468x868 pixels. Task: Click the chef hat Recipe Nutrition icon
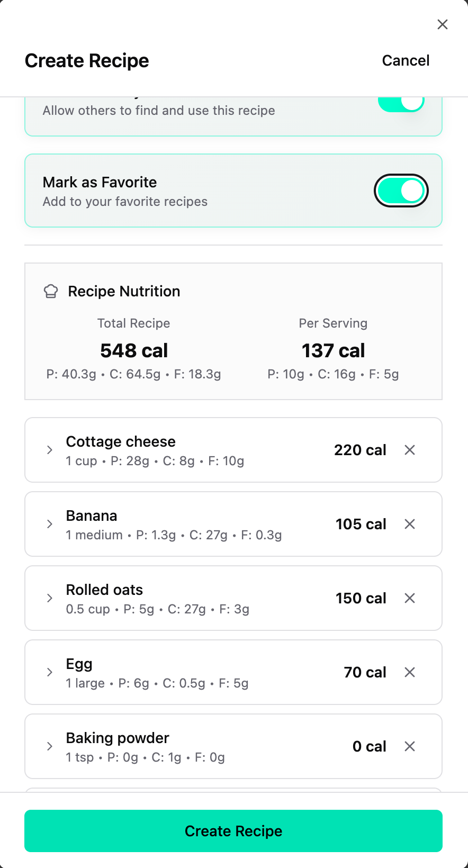point(51,291)
